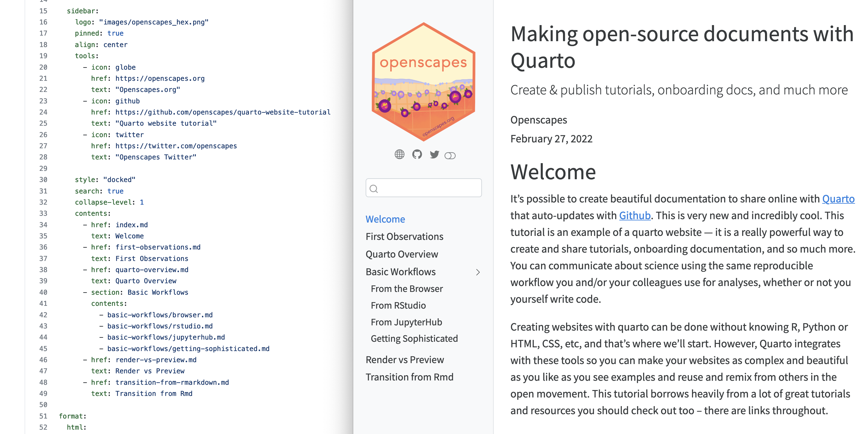Click 'href: https://openscapes.org' code line

148,78
